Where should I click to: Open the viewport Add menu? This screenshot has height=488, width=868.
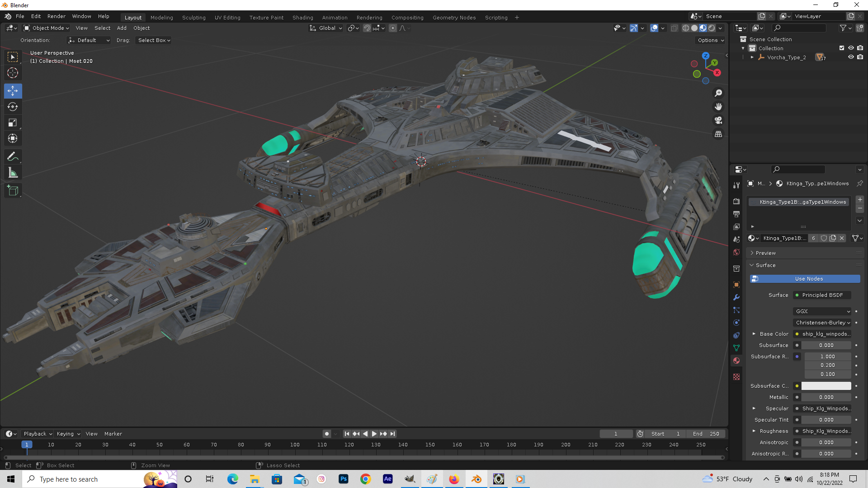point(122,28)
